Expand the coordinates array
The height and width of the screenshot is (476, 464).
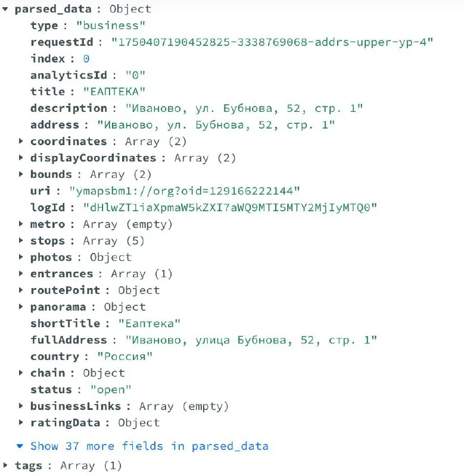click(x=21, y=141)
